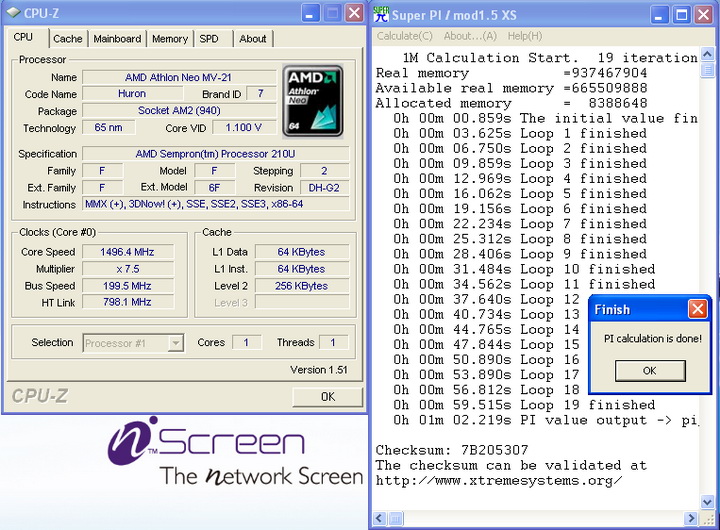Click the scroll down arrow in Super PI
Screen dimensions: 720x530
click(708, 502)
